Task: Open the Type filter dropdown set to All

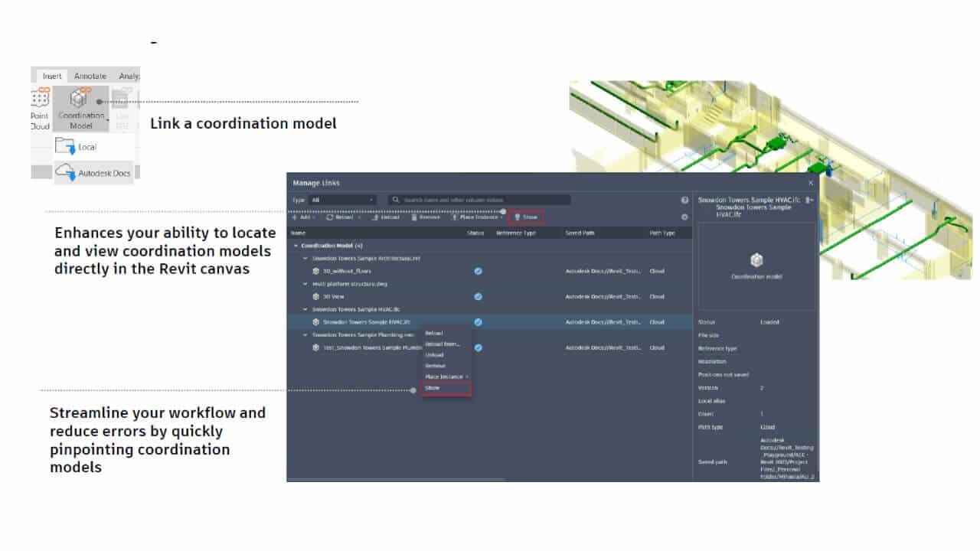Action: [341, 200]
